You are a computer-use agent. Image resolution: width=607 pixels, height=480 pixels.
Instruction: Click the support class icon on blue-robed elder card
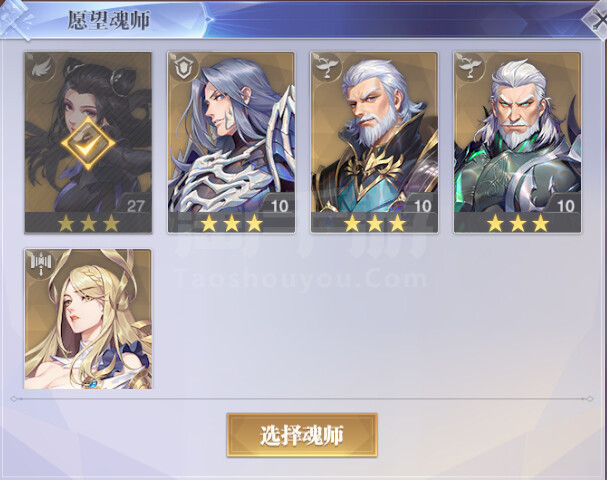point(327,67)
